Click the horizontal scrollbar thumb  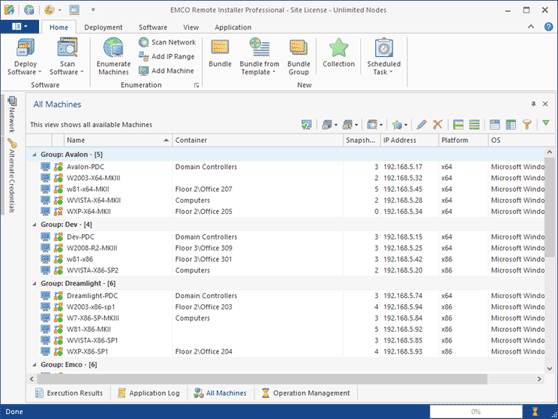[x=262, y=379]
